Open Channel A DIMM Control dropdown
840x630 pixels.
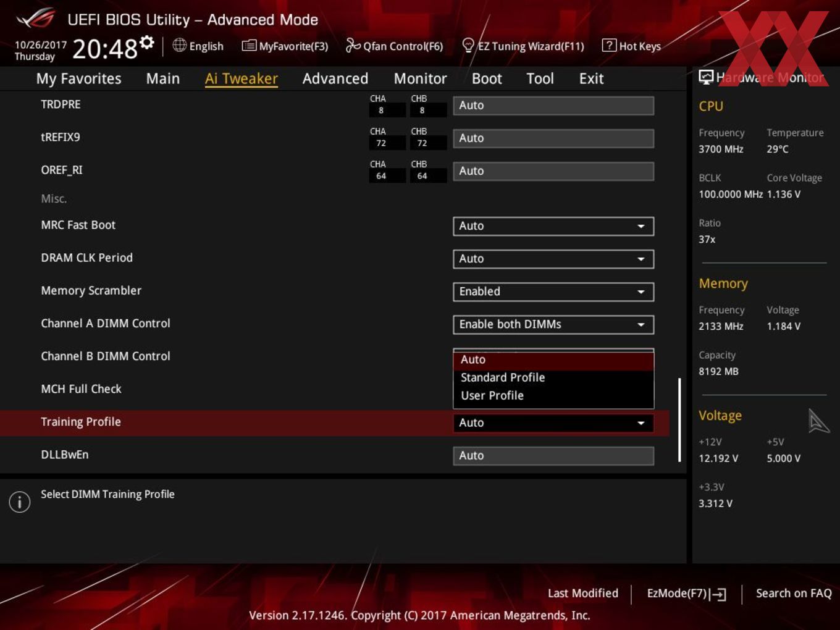(x=553, y=324)
